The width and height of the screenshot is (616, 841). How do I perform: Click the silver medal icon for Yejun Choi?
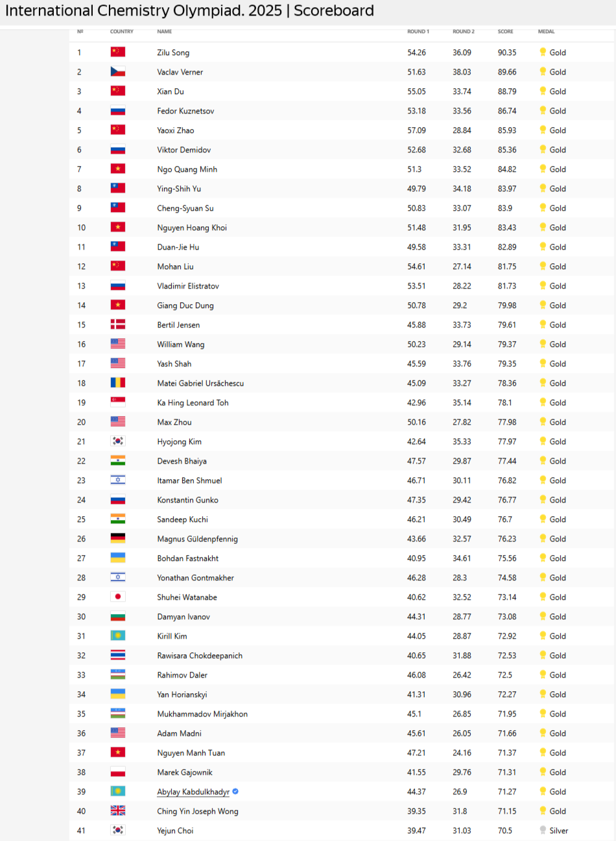[543, 830]
